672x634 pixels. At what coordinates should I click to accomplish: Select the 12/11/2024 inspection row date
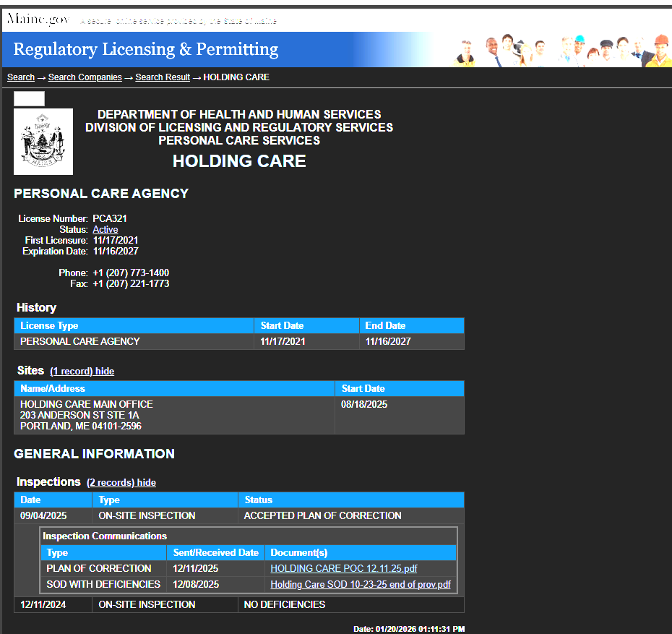[x=43, y=605]
